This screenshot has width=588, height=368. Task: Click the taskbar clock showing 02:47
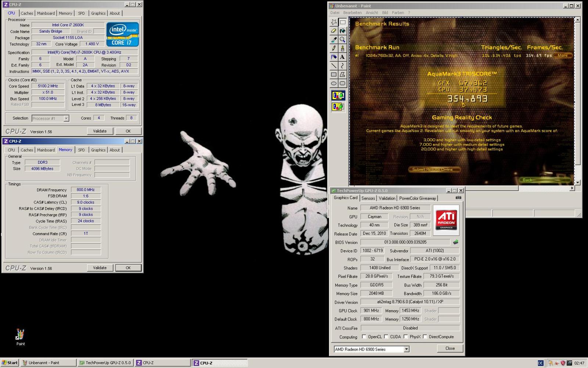(x=579, y=363)
